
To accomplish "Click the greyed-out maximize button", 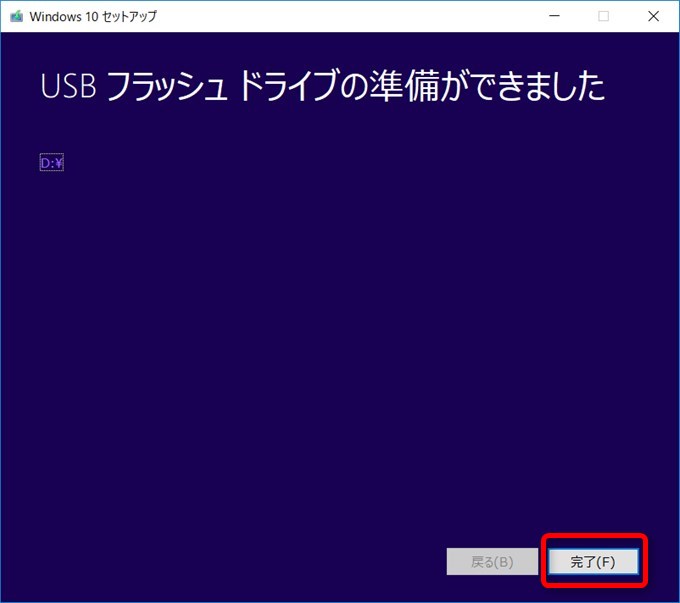I will (603, 16).
